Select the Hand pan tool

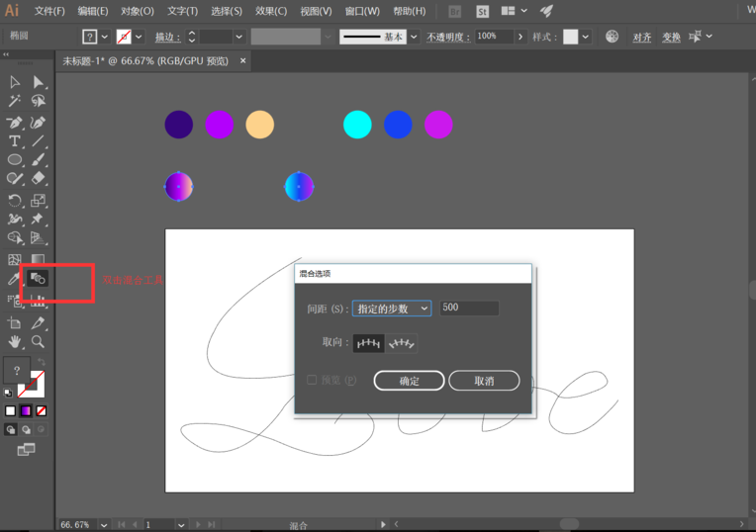point(15,341)
